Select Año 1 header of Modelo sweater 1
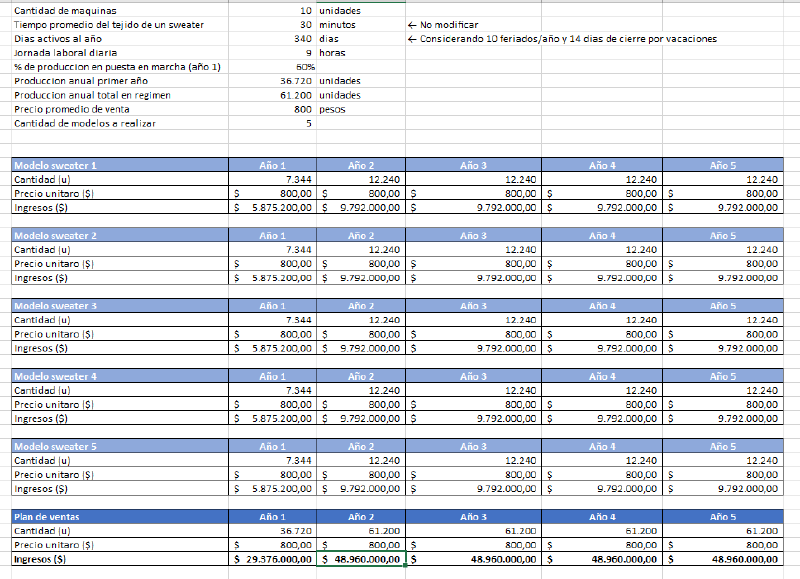The width and height of the screenshot is (800, 579). point(272,165)
